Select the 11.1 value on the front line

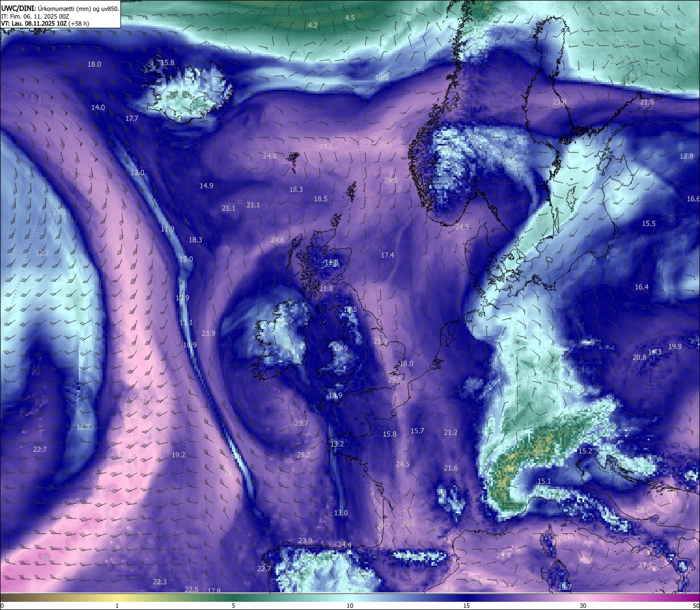coord(186,323)
